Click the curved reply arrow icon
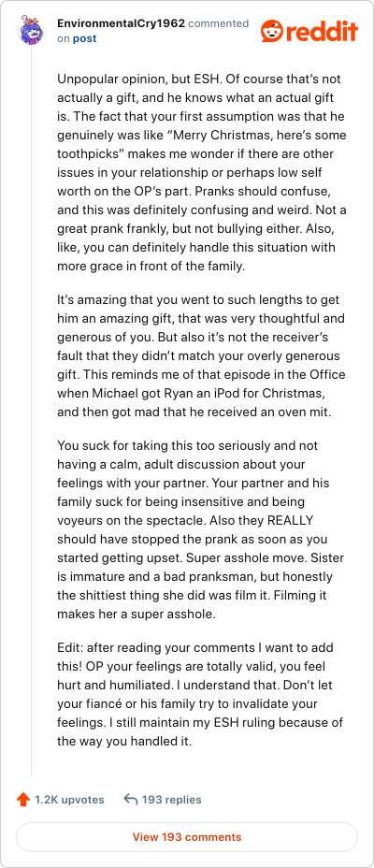Image resolution: width=374 pixels, height=868 pixels. click(131, 800)
